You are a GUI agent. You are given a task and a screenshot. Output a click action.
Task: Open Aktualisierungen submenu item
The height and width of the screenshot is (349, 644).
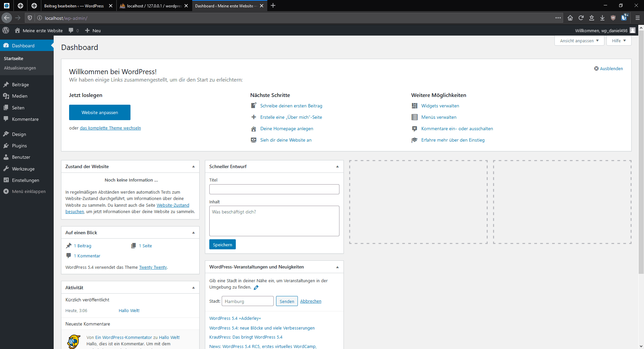pyautogui.click(x=20, y=68)
